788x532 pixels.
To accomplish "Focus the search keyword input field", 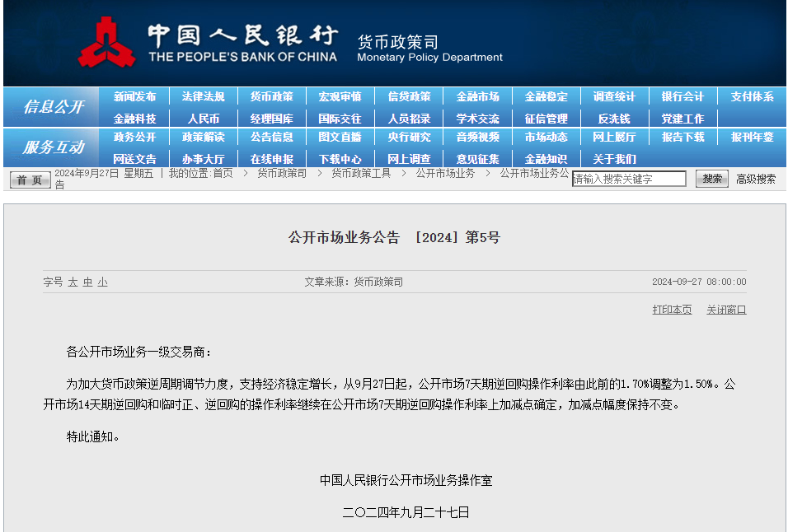I will coord(629,179).
